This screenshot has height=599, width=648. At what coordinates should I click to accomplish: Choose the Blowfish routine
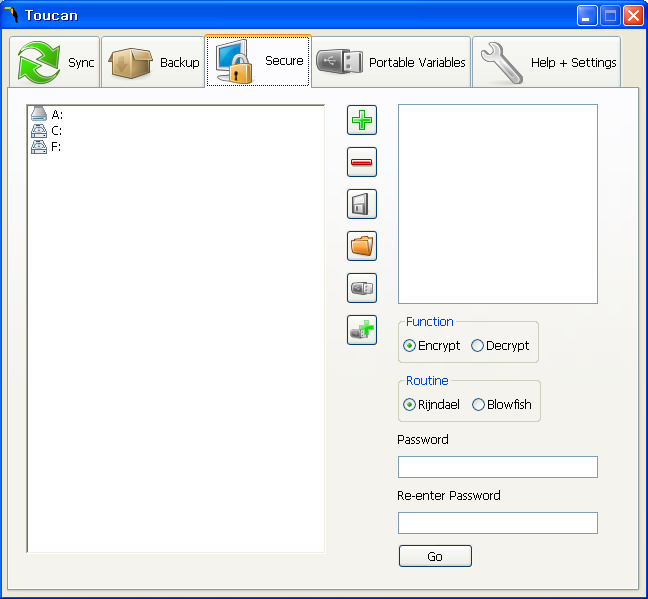[x=502, y=404]
